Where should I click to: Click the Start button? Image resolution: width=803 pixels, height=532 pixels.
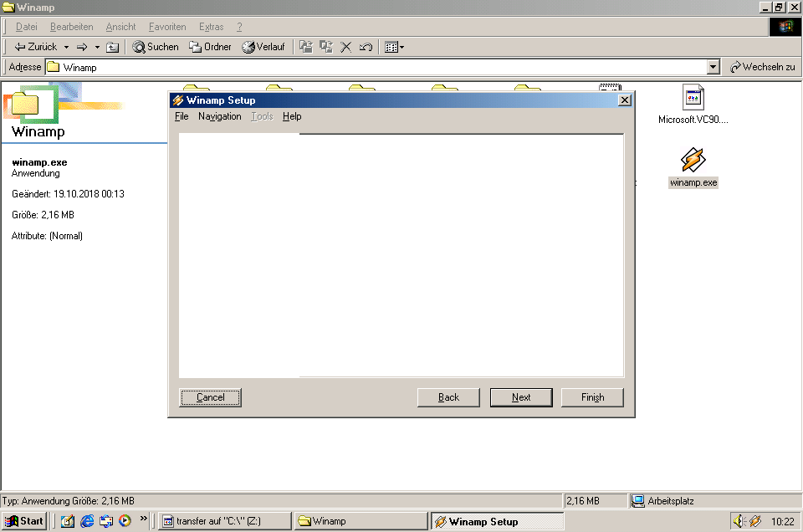[23, 521]
